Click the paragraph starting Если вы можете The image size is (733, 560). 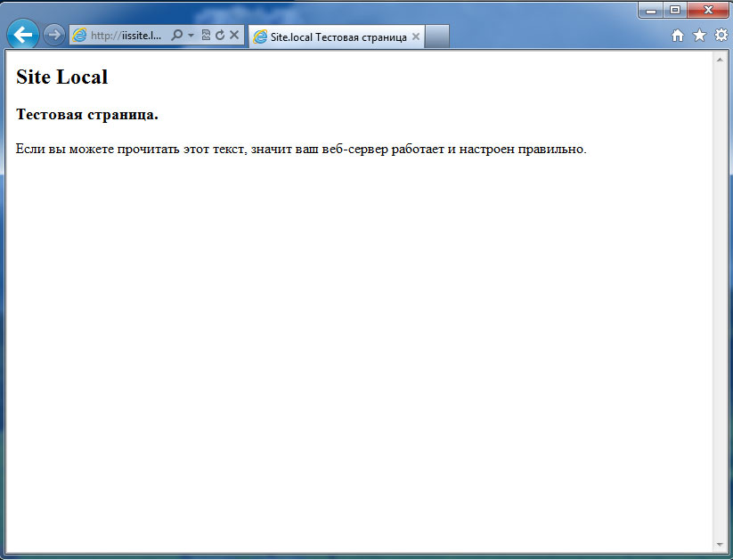click(301, 149)
